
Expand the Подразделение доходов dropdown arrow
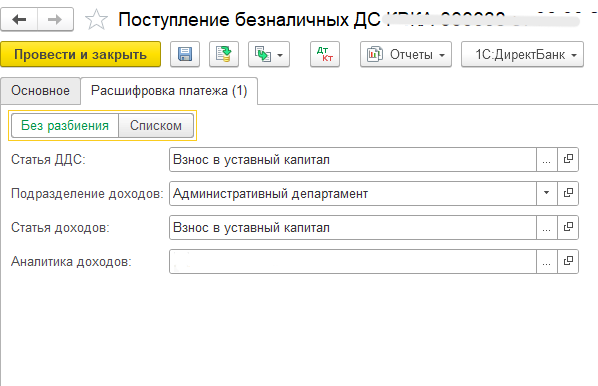click(547, 193)
